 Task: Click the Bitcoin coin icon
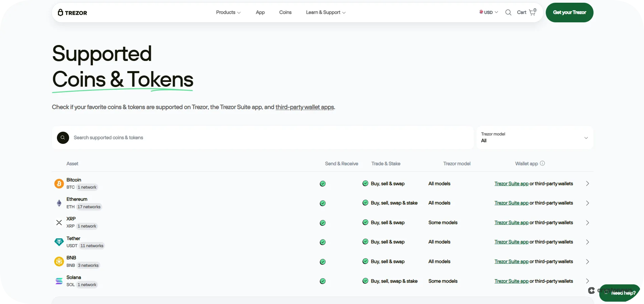(59, 183)
